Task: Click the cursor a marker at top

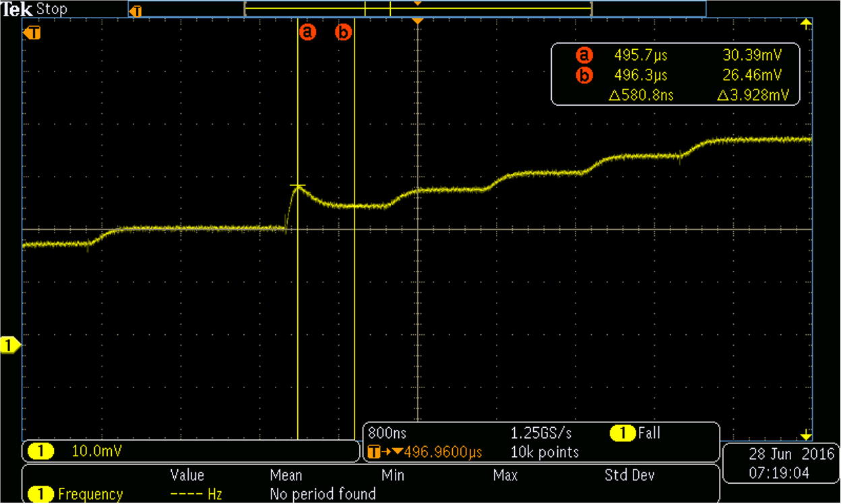Action: coord(307,32)
